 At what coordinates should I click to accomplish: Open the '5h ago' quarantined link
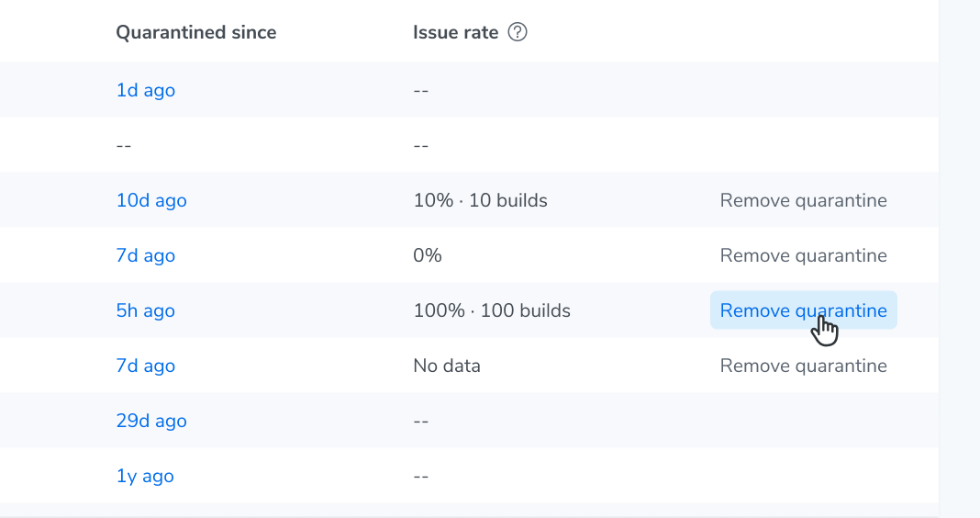coord(146,310)
